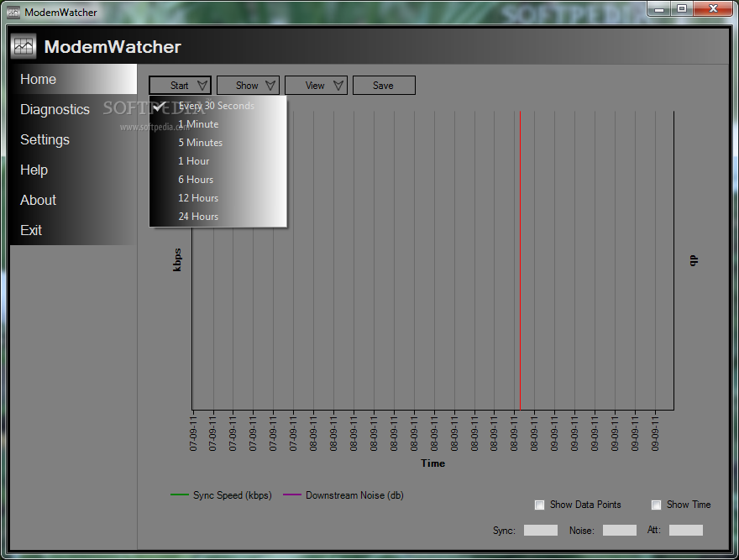
Task: Pick the 24 Hours interval
Action: click(x=218, y=217)
